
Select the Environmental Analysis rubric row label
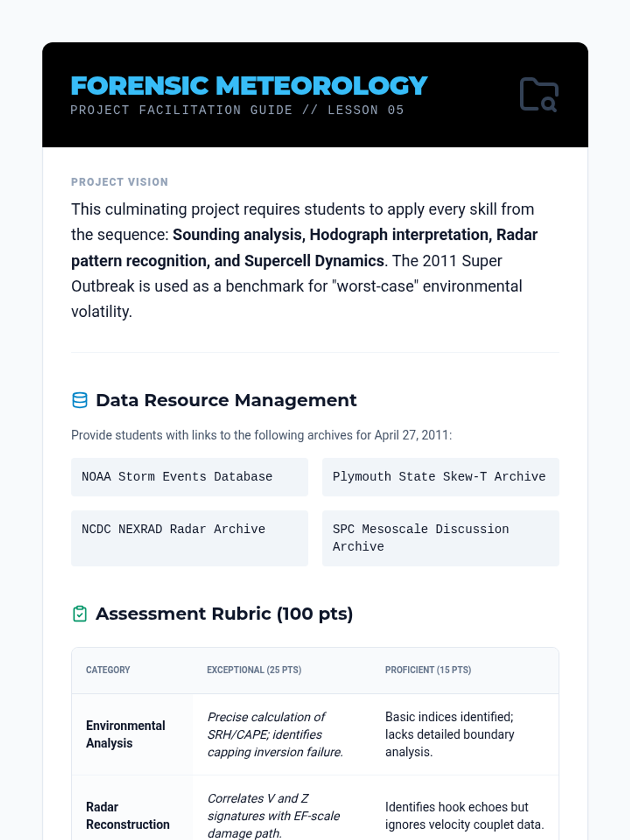coord(125,734)
